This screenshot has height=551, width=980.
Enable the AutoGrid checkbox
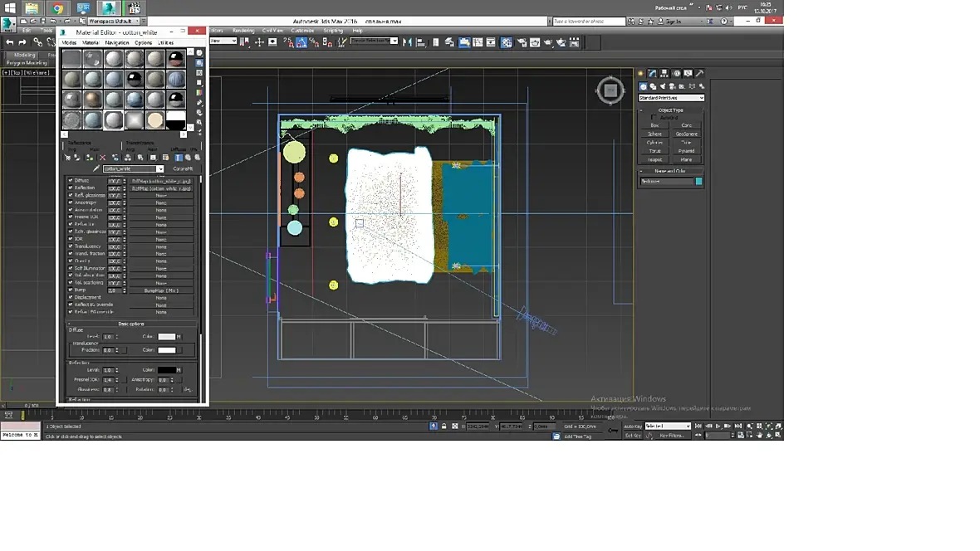[x=653, y=117]
